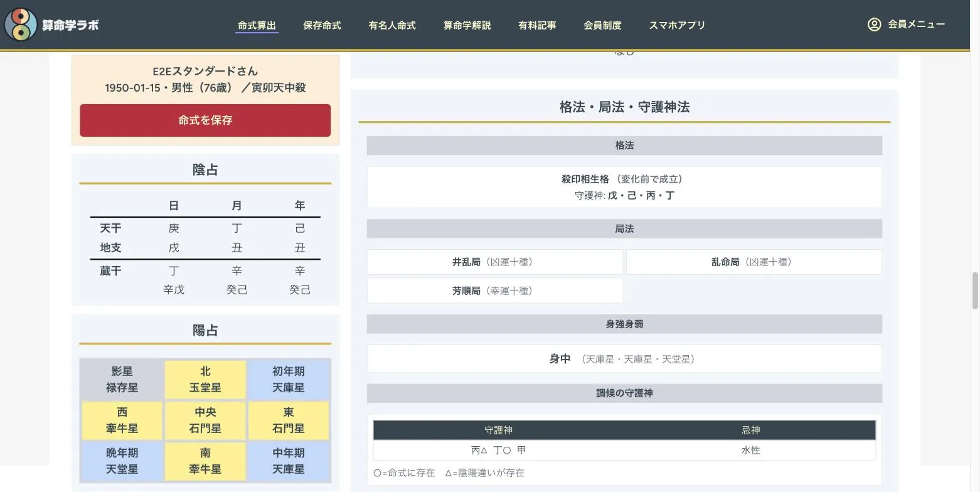The image size is (980, 492).
Task: Click the member user account icon
Action: click(874, 24)
